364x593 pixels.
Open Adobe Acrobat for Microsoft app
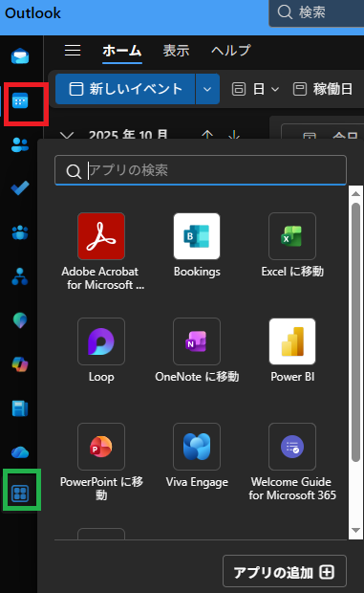coord(101,252)
